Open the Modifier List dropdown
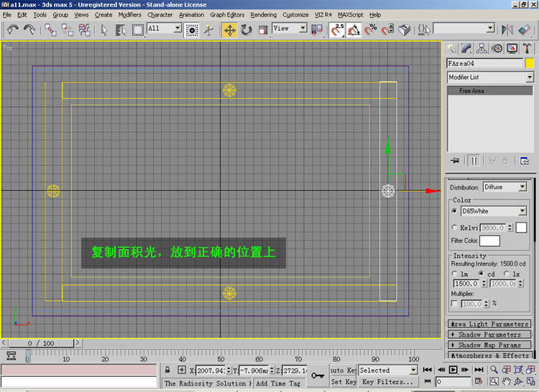The height and width of the screenshot is (392, 539). [x=490, y=77]
